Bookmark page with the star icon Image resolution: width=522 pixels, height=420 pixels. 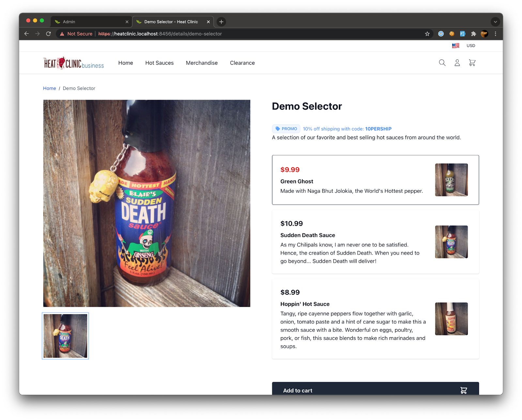[x=427, y=34]
